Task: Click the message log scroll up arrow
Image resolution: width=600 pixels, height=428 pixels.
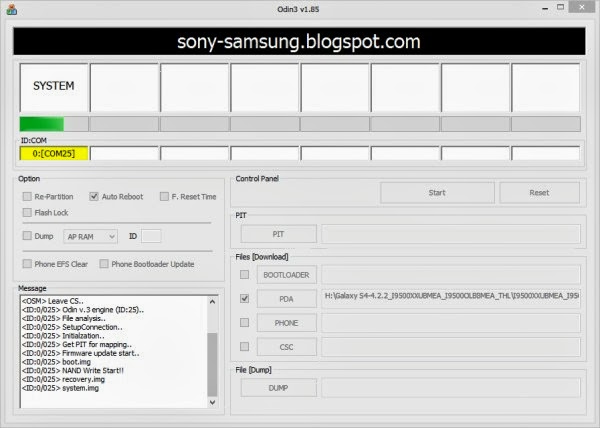Action: [213, 302]
